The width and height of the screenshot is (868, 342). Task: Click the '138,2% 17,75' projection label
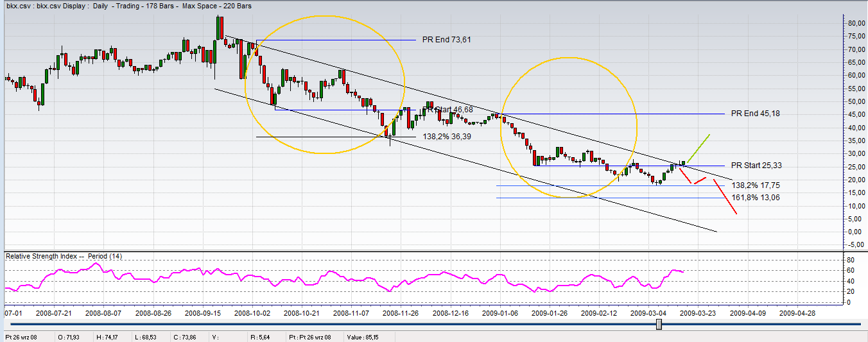(x=756, y=185)
